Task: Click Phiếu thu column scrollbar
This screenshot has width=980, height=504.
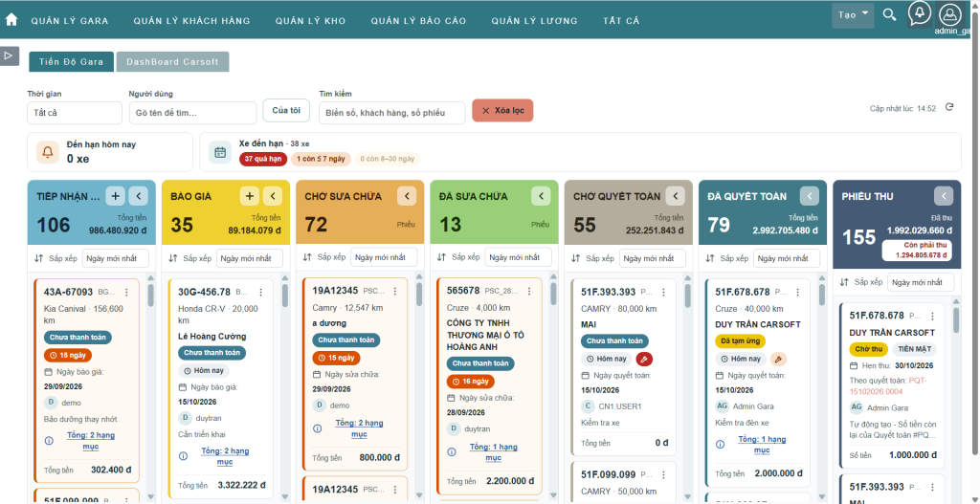Action: 956,319
